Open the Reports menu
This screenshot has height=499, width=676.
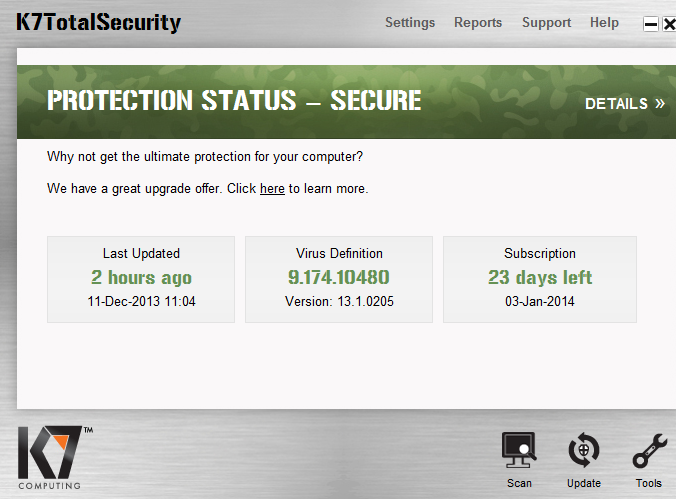(x=478, y=22)
